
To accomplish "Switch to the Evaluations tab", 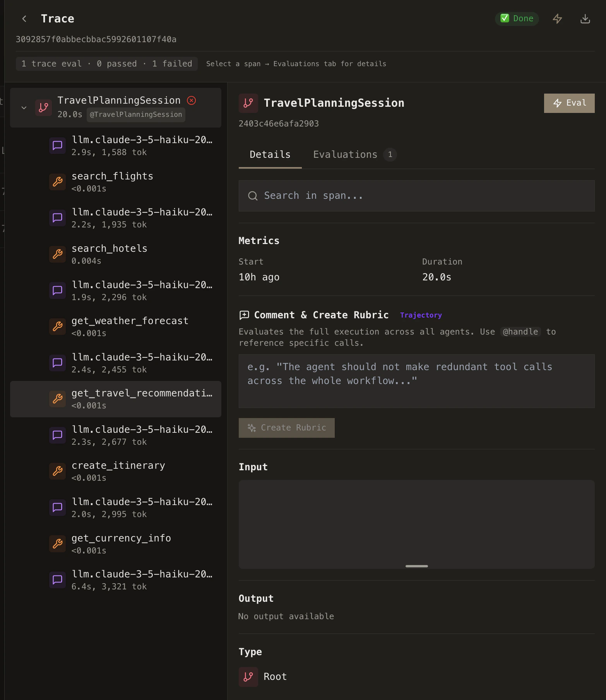I will pos(345,154).
